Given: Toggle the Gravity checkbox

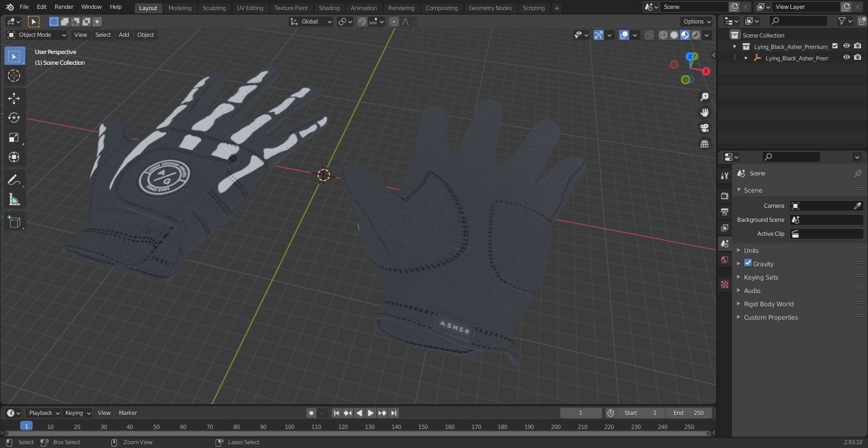Looking at the screenshot, I should tap(748, 263).
